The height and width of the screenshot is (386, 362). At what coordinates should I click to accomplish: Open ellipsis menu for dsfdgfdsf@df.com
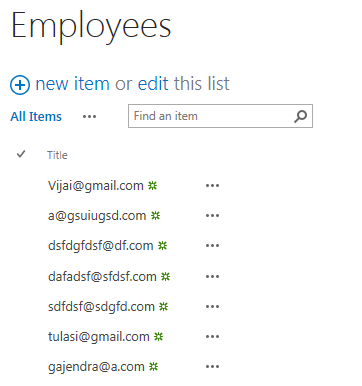[x=212, y=246]
